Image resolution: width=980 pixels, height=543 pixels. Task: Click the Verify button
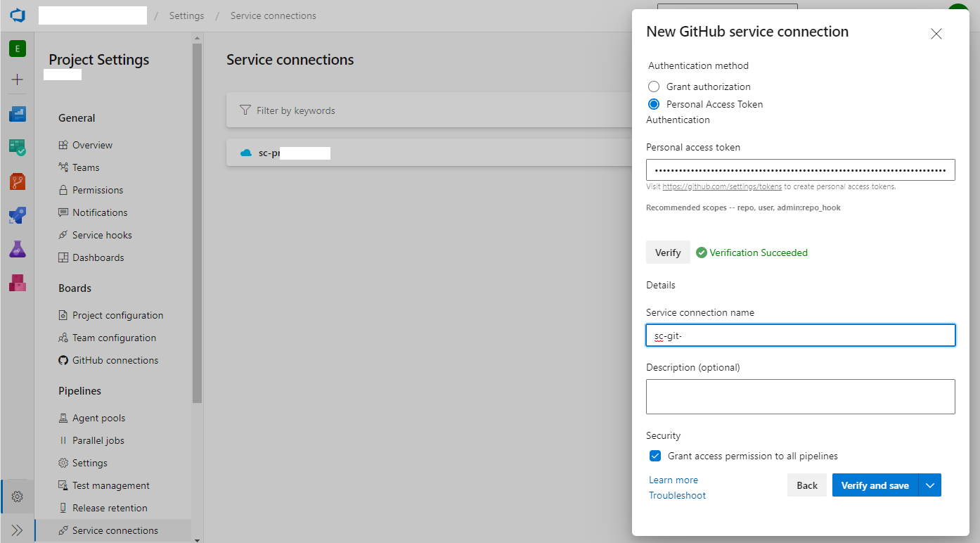tap(668, 253)
